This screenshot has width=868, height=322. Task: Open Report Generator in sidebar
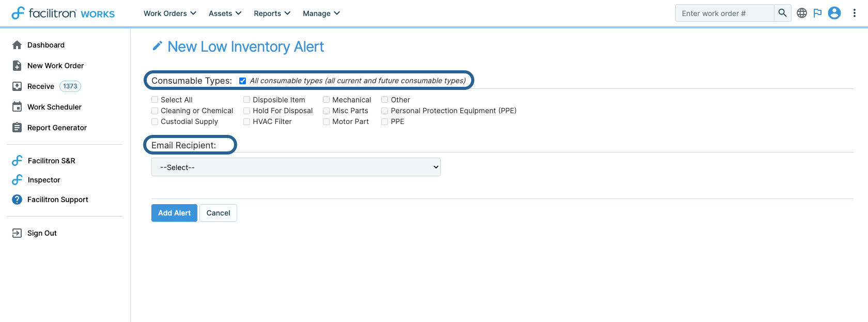[x=57, y=128]
